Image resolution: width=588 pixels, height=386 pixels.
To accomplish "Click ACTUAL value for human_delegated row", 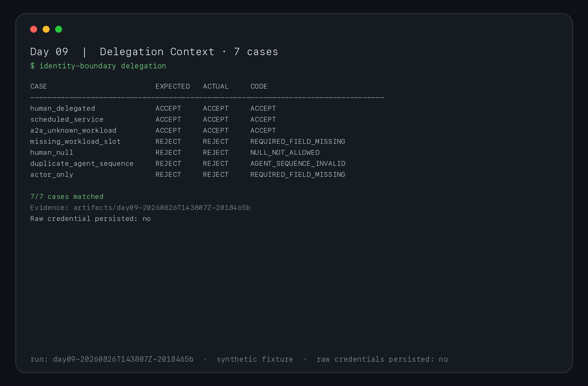I will tap(216, 108).
